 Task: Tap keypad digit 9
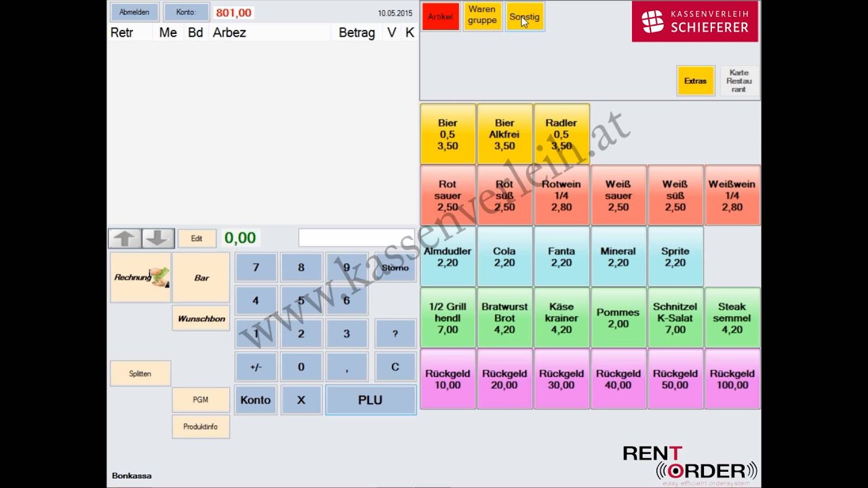pyautogui.click(x=347, y=268)
